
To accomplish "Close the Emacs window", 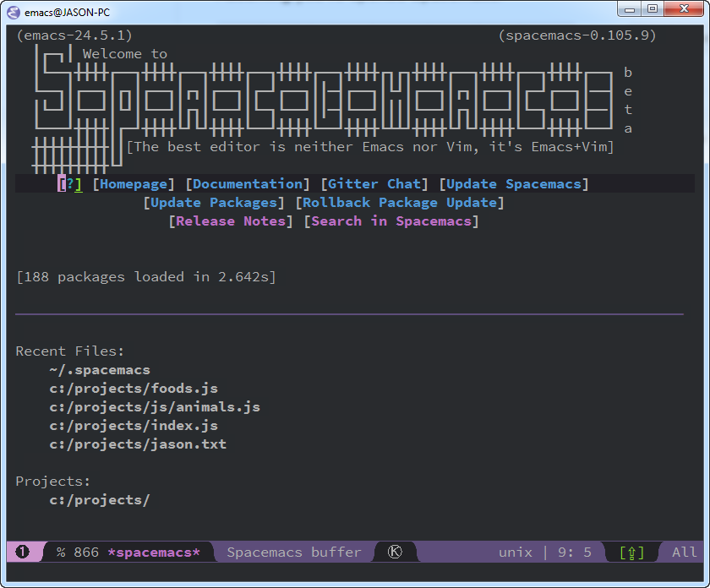I will [x=684, y=8].
